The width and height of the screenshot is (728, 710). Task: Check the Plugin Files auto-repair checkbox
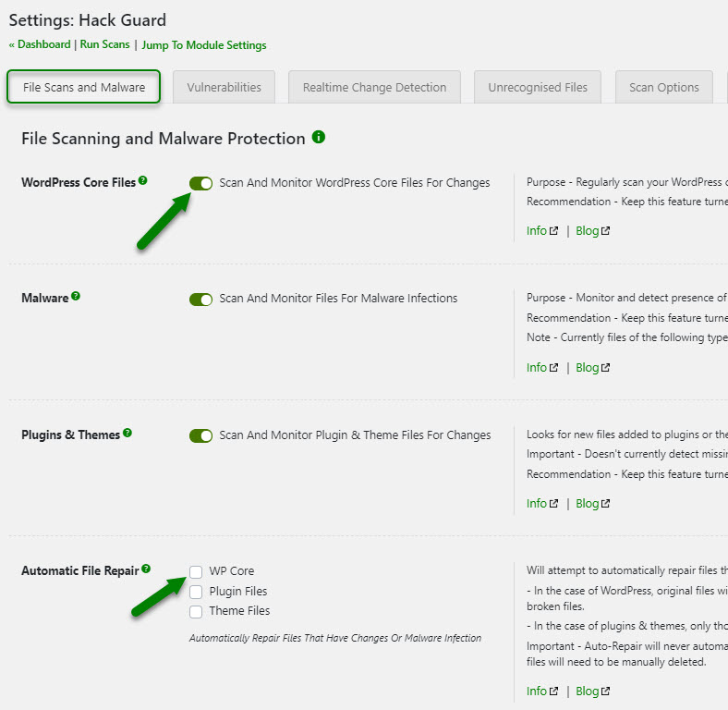point(196,592)
